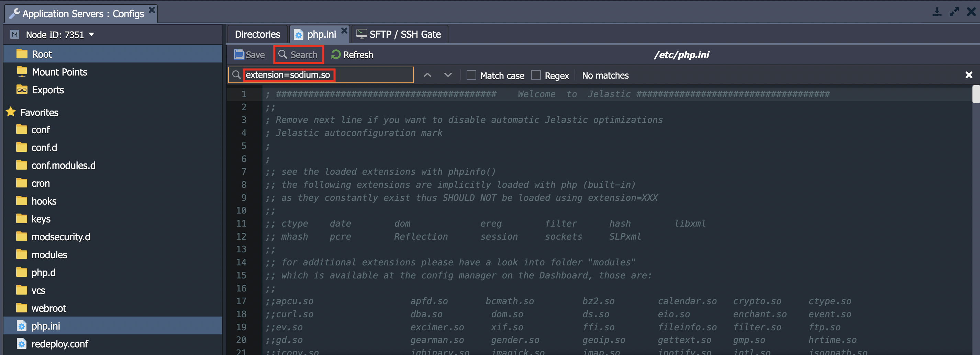Open the SFTP / SSH Gate tab
This screenshot has width=980, height=355.
pyautogui.click(x=399, y=34)
